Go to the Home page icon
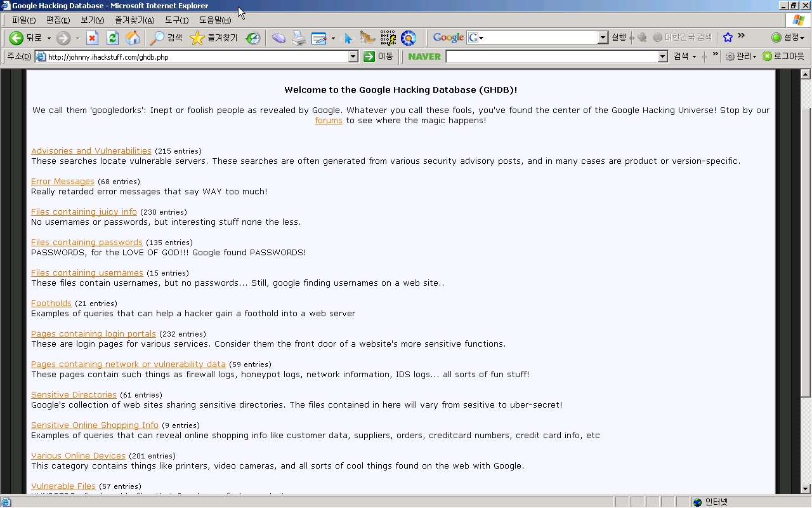The image size is (812, 508). [133, 38]
